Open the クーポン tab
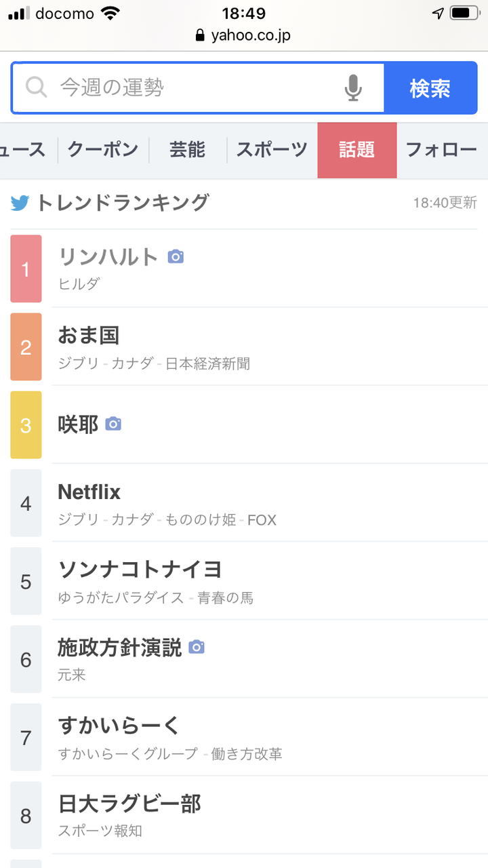The width and height of the screenshot is (488, 868). click(103, 150)
